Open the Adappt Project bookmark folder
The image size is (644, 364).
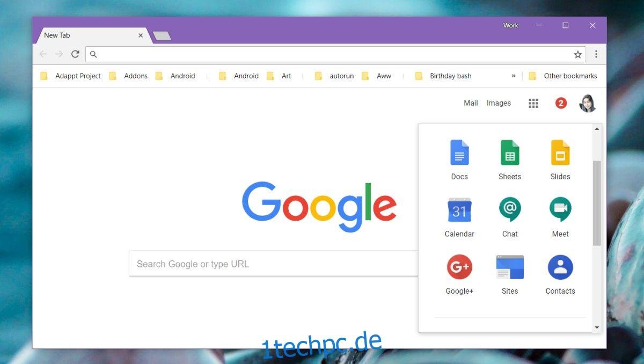click(x=71, y=76)
